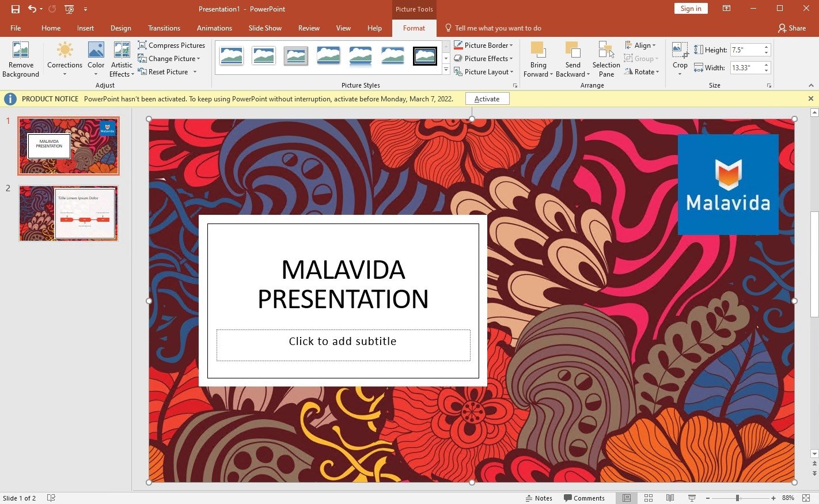
Task: Click Compress Pictures in Adjust group
Action: [x=171, y=46]
